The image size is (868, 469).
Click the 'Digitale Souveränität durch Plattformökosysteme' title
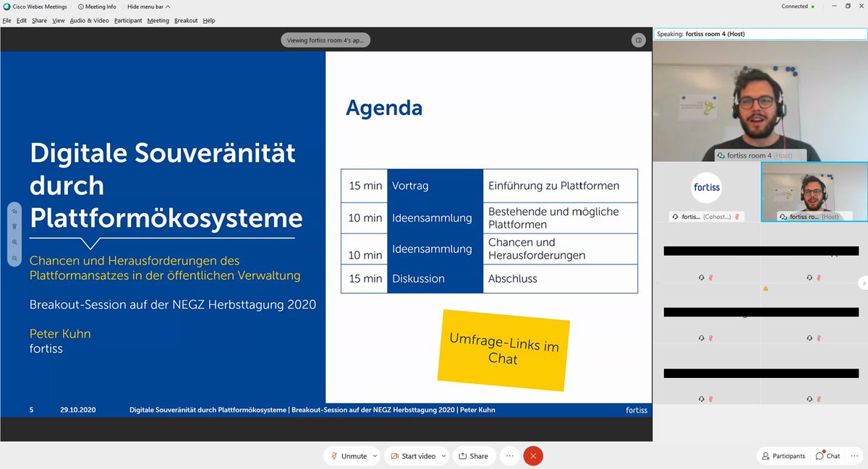(166, 185)
